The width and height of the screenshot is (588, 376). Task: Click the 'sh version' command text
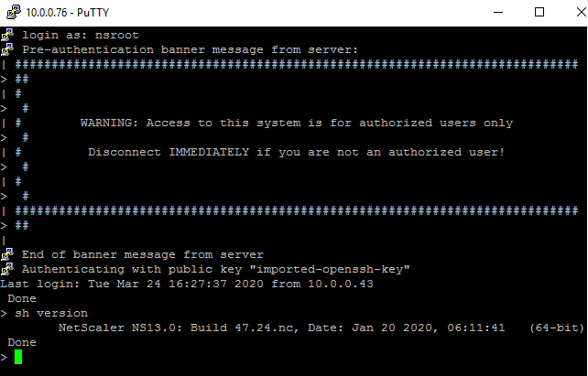click(51, 313)
